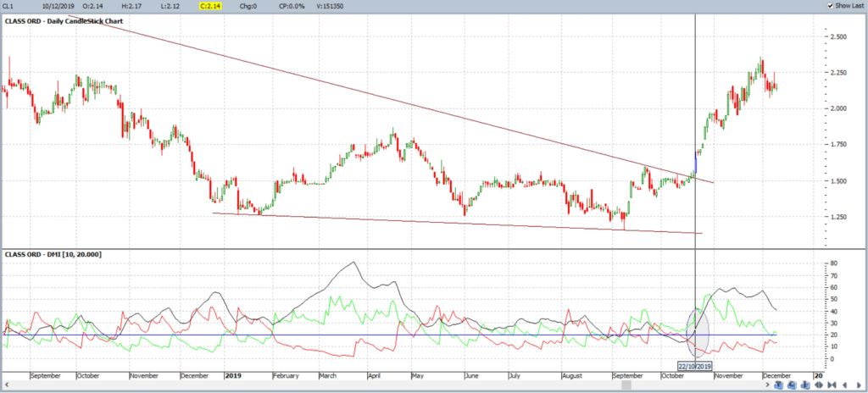Viewport: 868px width, 393px height.
Task: Click the date 10/12/2019 in header
Action: pyautogui.click(x=58, y=6)
